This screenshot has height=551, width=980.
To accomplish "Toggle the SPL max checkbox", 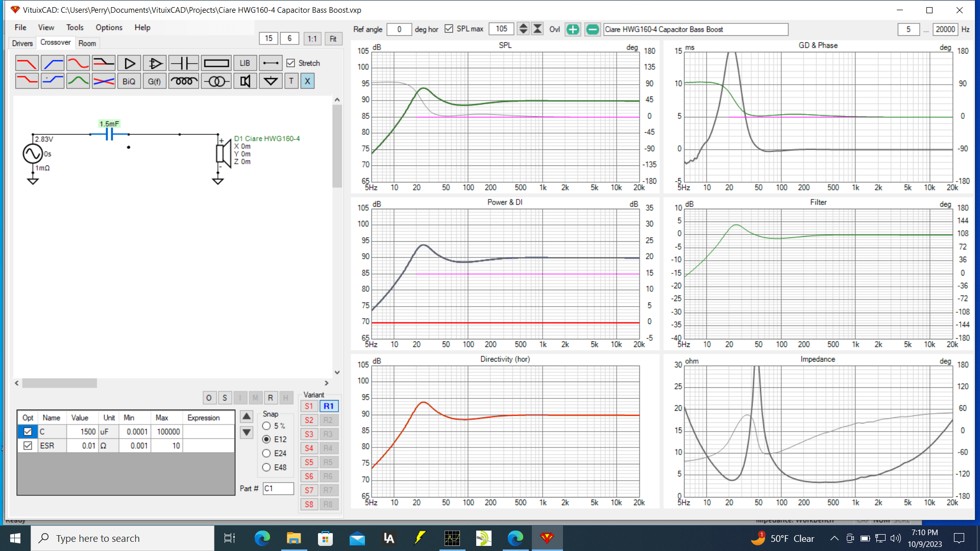I will [x=449, y=29].
